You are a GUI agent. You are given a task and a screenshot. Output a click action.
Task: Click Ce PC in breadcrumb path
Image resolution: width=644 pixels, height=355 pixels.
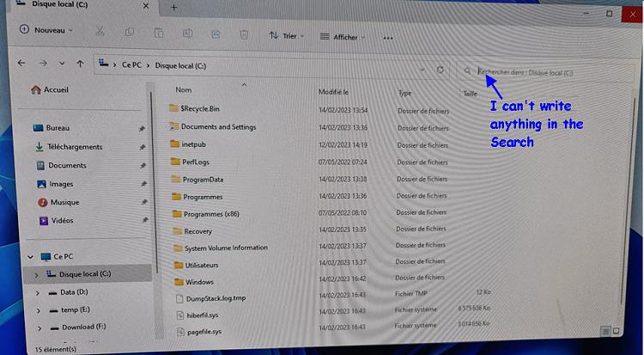131,65
